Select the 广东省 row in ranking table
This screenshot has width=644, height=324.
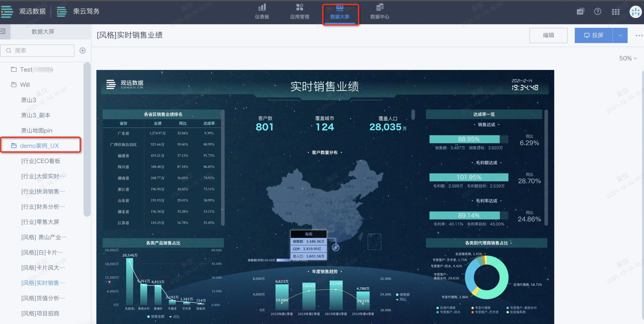162,133
